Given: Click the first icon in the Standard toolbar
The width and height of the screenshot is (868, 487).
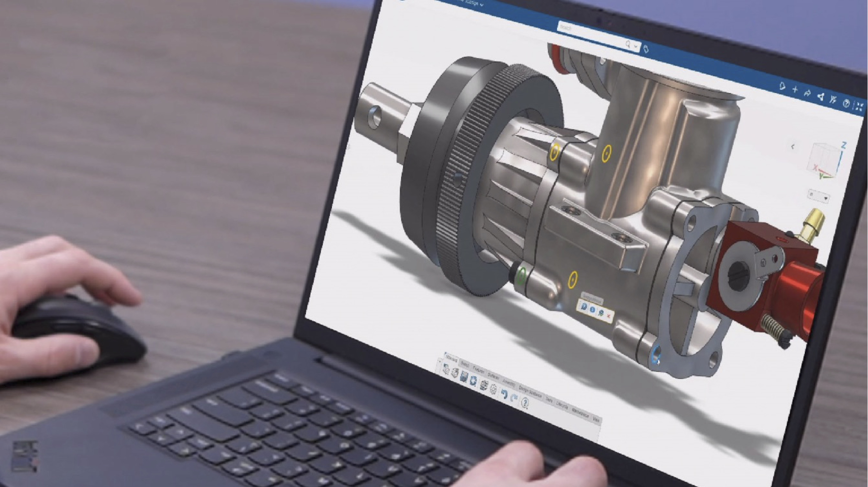Looking at the screenshot, I should coord(446,369).
